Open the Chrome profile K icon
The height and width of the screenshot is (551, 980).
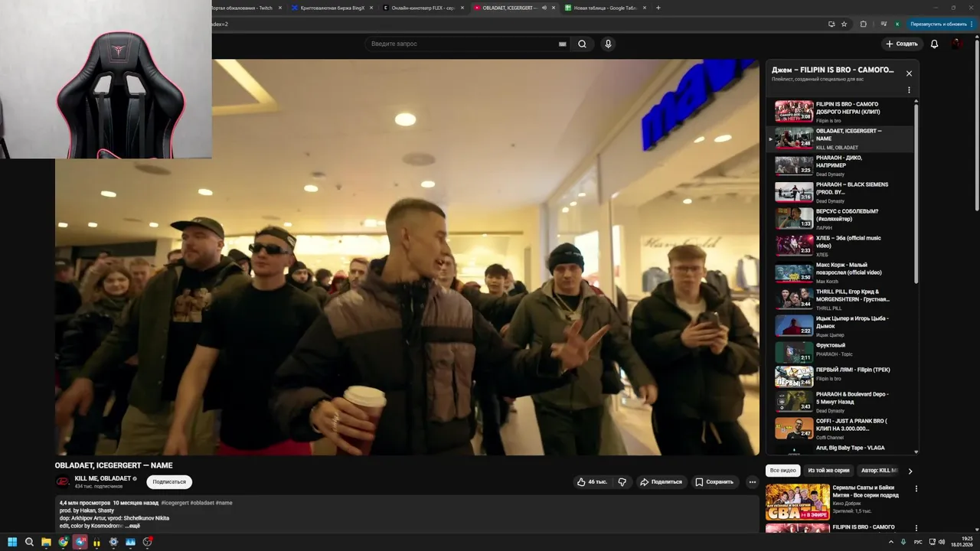pyautogui.click(x=897, y=24)
